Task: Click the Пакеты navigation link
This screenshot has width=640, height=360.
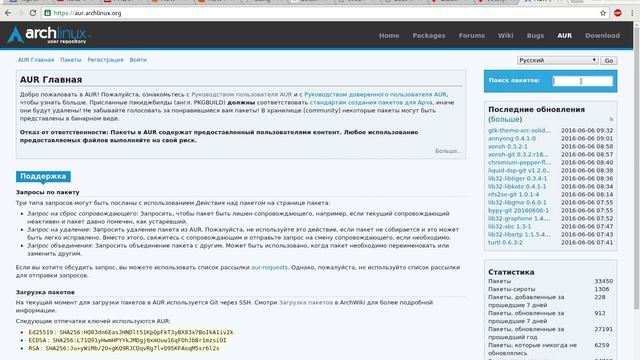Action: click(x=71, y=60)
